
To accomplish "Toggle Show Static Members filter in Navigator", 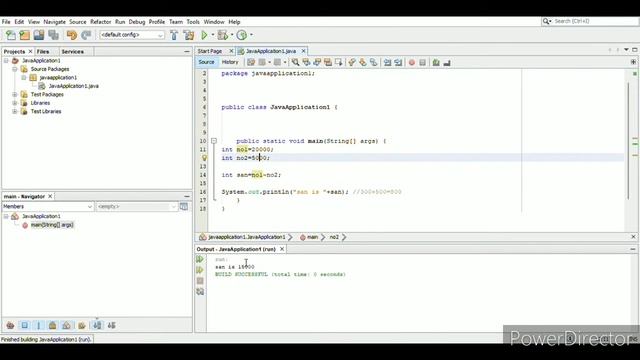I will click(39, 325).
